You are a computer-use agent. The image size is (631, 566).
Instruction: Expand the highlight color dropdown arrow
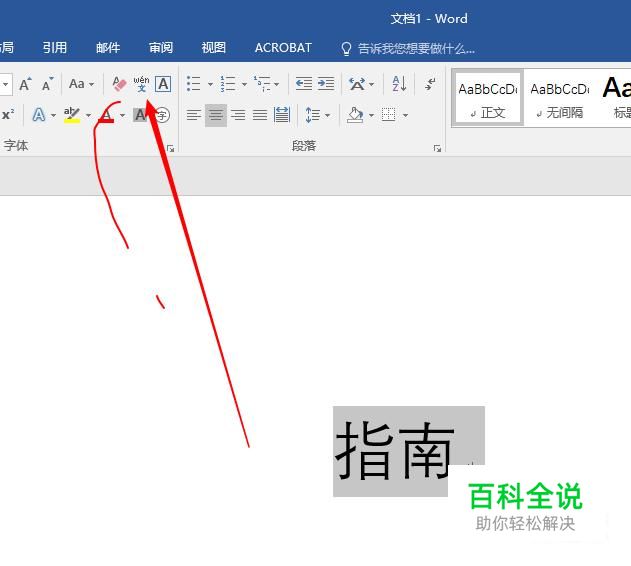88,116
